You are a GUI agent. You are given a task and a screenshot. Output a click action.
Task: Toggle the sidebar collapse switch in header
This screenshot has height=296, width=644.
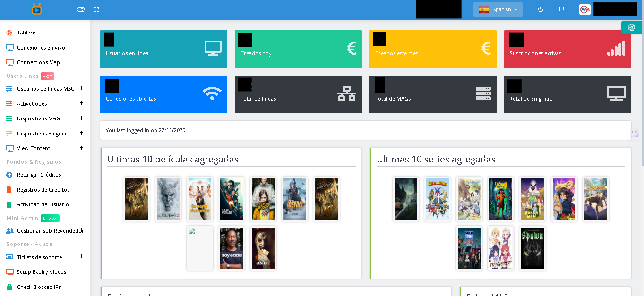pyautogui.click(x=80, y=9)
